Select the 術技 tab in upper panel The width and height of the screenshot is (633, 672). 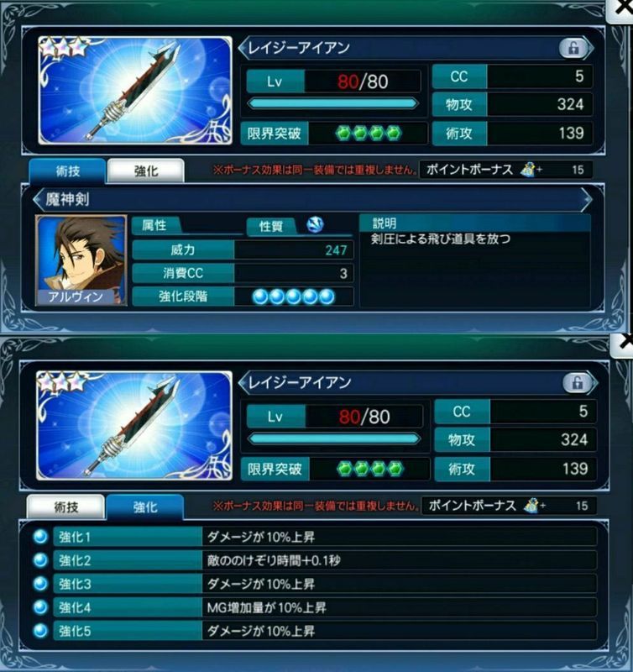[67, 171]
